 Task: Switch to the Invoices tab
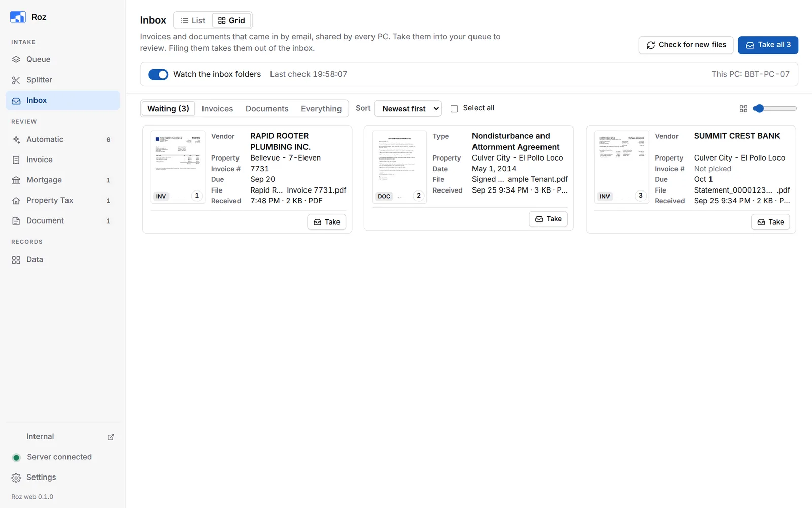pyautogui.click(x=217, y=108)
